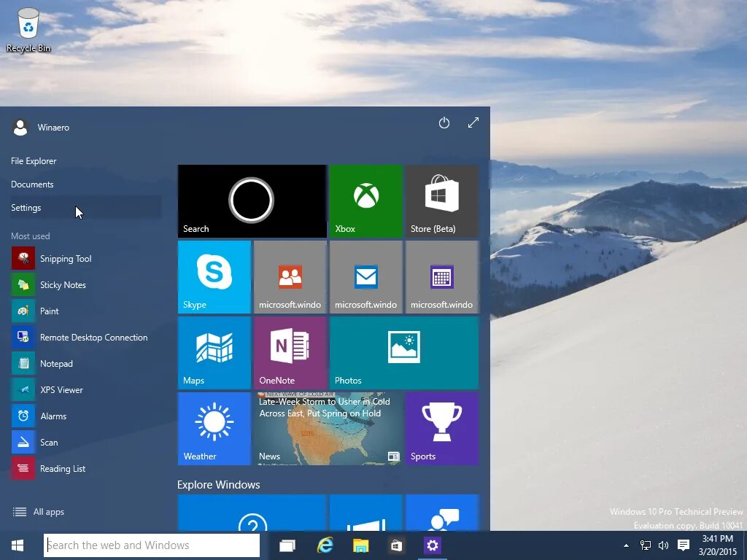Viewport: 747px width, 560px height.
Task: Open the News live tile
Action: (328, 429)
